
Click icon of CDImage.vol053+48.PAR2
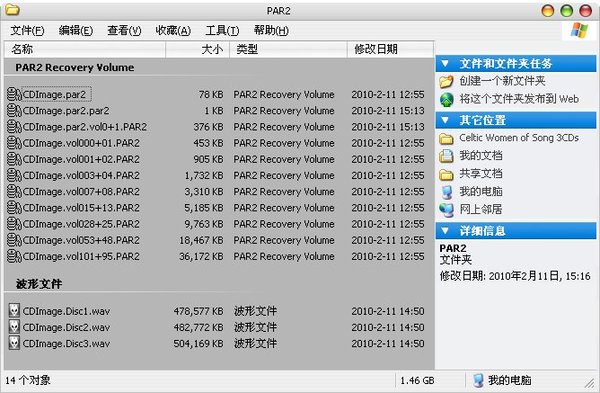click(14, 240)
